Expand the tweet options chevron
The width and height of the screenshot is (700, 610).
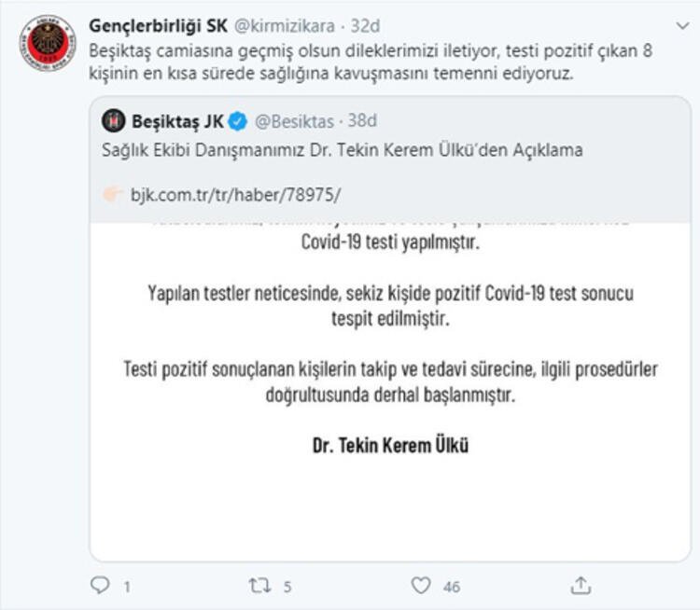pos(680,23)
